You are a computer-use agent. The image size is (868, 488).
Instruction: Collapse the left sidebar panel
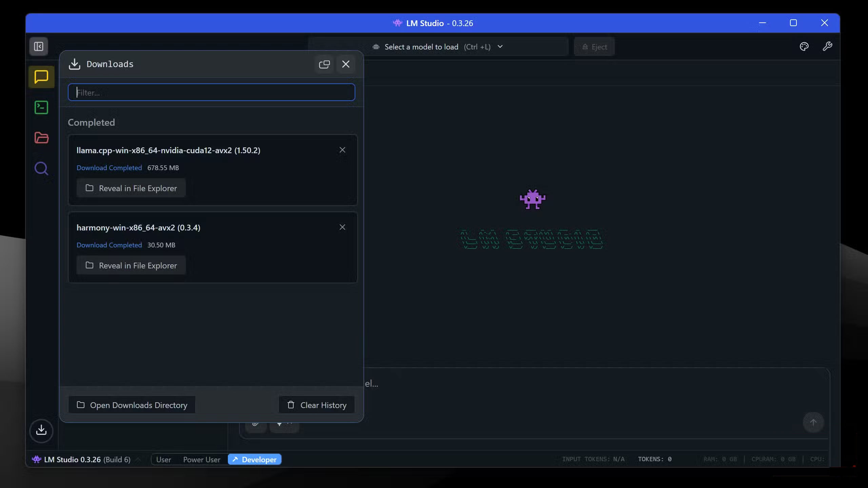point(38,46)
